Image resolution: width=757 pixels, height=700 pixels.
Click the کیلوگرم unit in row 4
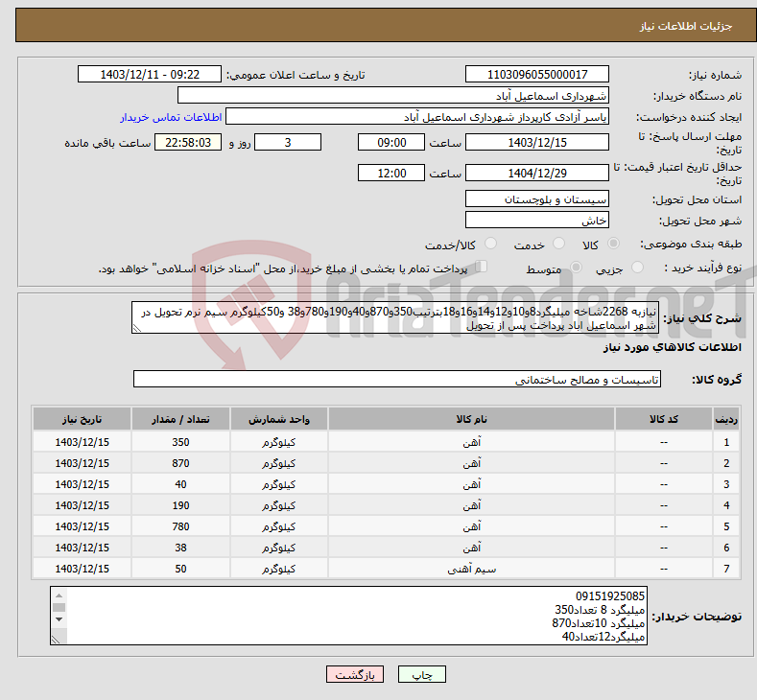point(278,505)
